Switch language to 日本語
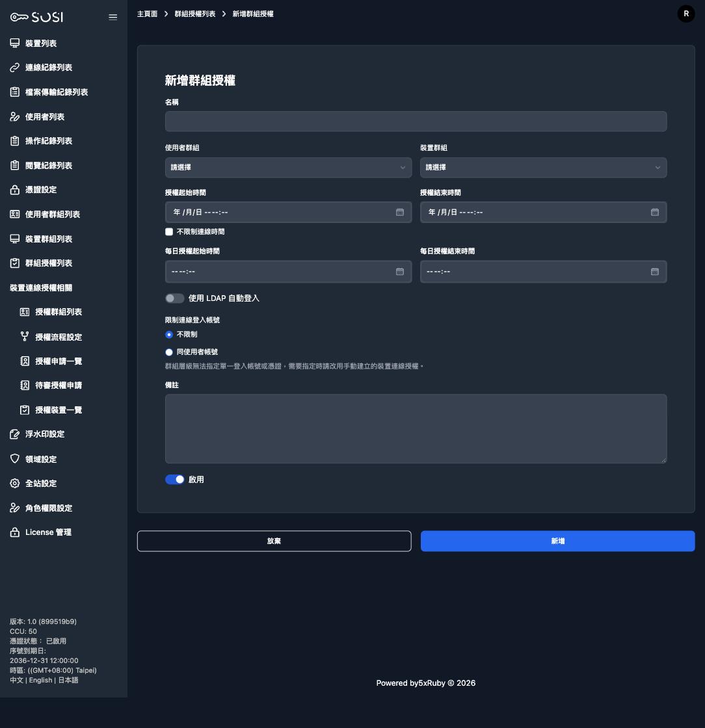Viewport: 705px width, 728px height. tap(68, 680)
